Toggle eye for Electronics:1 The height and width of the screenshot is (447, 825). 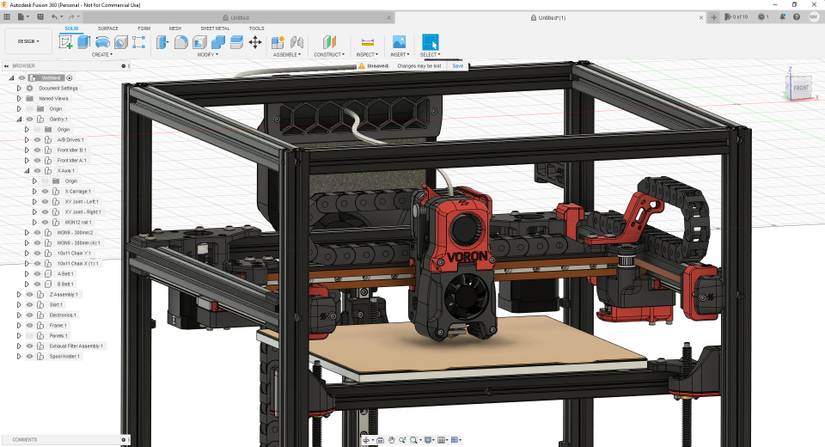(x=29, y=315)
